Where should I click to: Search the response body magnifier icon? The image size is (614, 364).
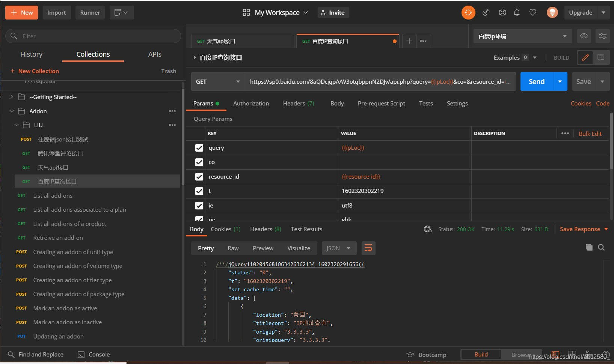tap(601, 247)
